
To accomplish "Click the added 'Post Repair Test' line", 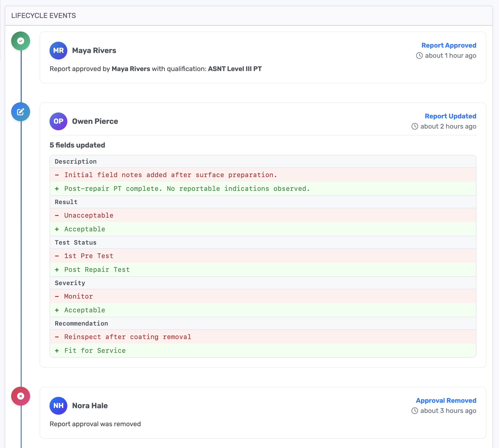I will tap(263, 269).
